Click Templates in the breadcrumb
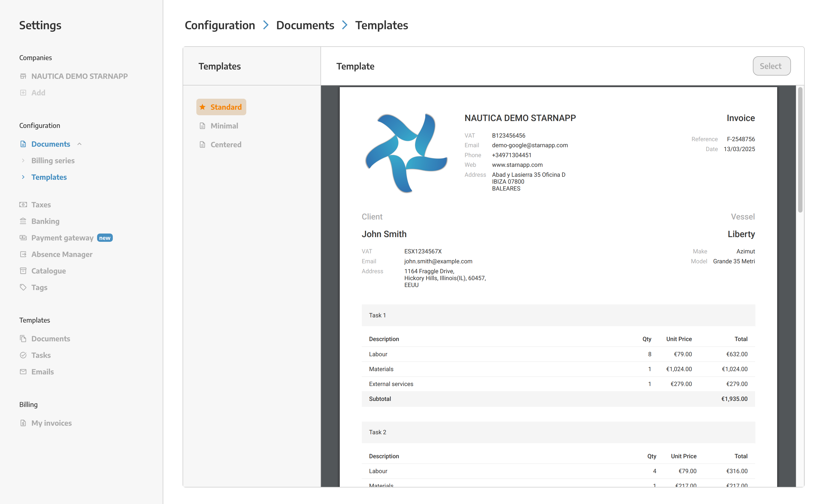The width and height of the screenshot is (821, 504). point(382,25)
